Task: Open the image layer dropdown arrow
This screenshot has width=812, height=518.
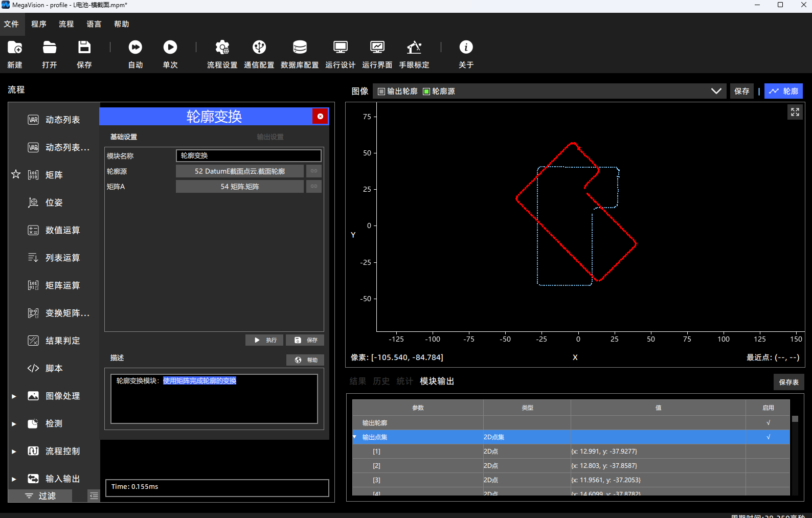Action: tap(716, 91)
